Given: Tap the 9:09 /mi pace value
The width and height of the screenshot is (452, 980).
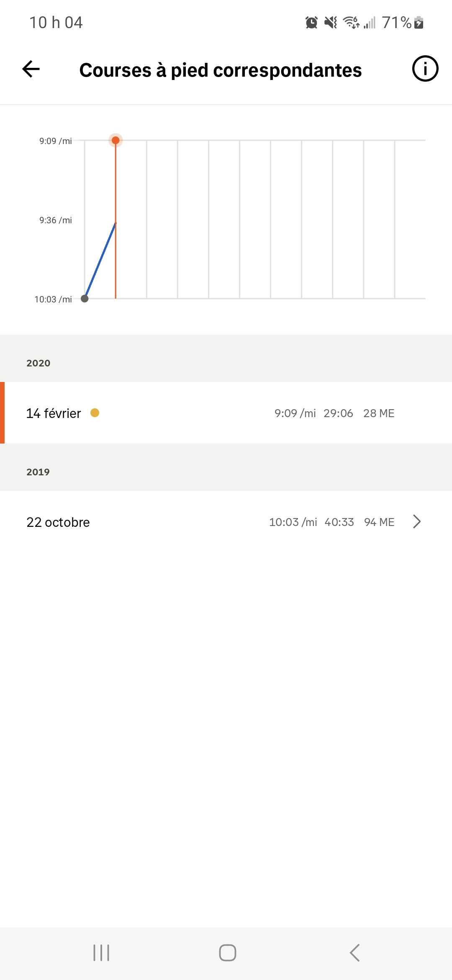Looking at the screenshot, I should (x=295, y=413).
